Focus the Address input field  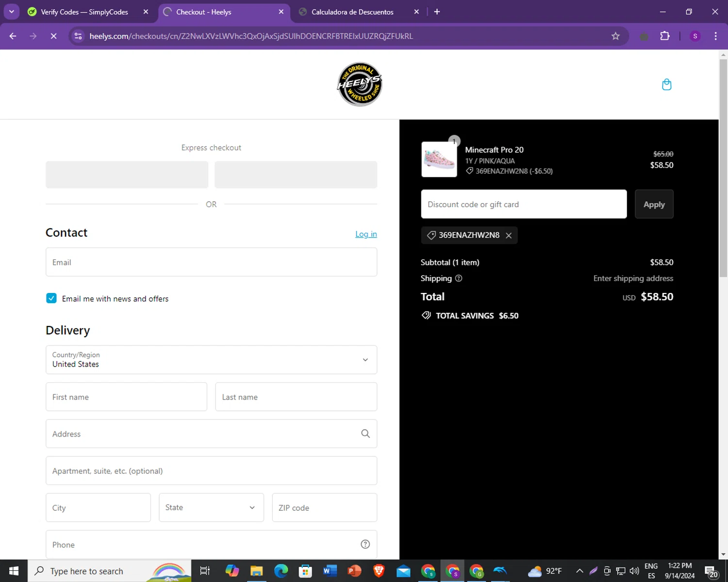pyautogui.click(x=211, y=434)
